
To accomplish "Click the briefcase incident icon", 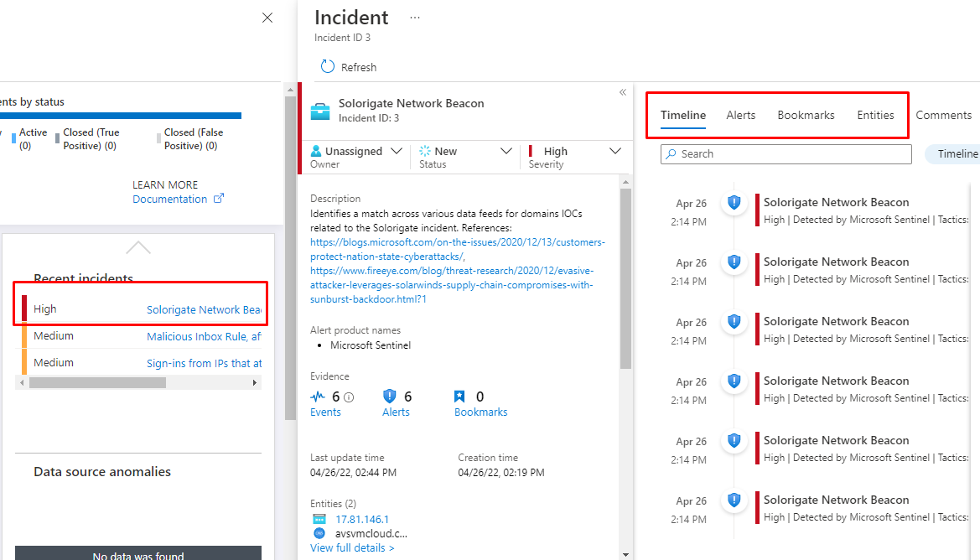I will [320, 111].
